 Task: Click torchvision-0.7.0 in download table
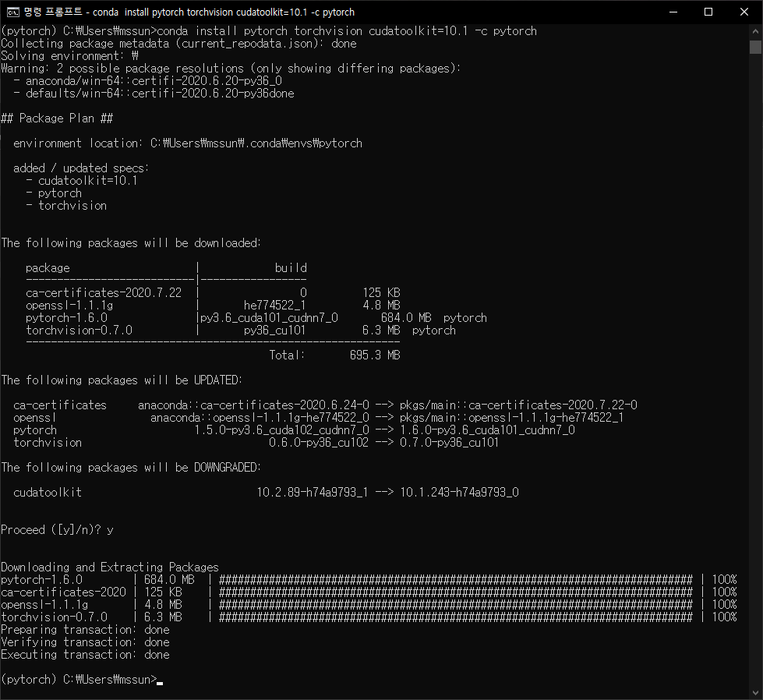[79, 330]
